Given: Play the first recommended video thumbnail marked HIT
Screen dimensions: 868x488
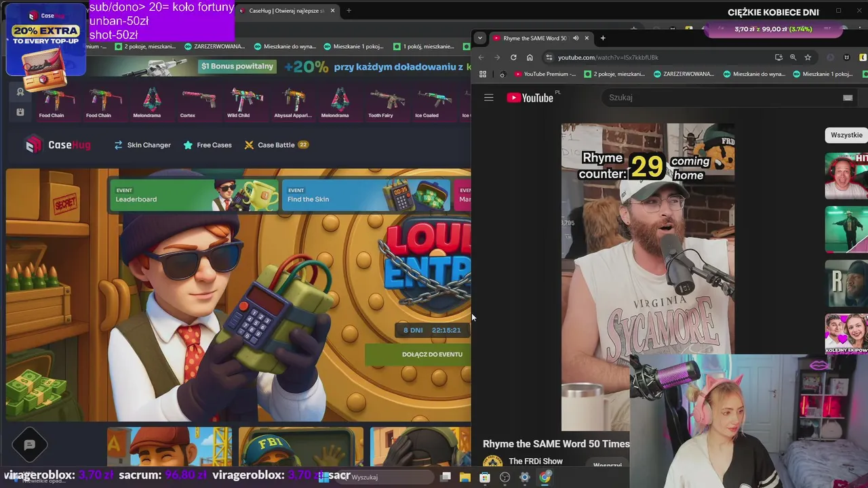Looking at the screenshot, I should [x=846, y=176].
